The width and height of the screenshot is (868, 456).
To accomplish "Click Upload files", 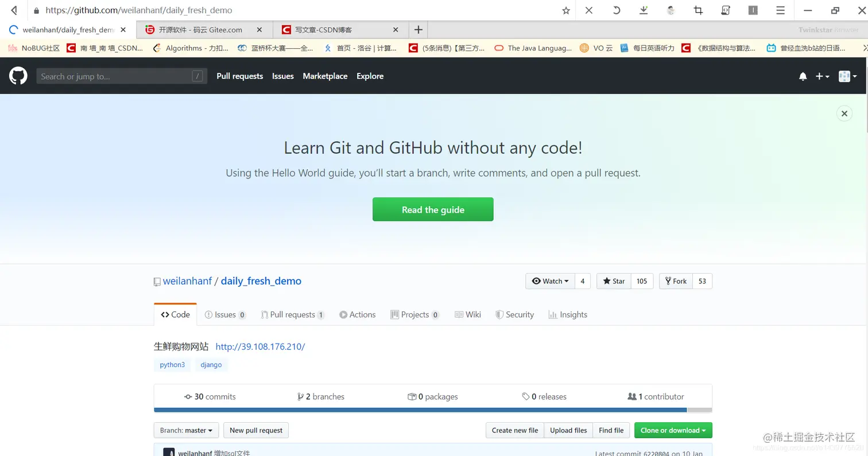I will coord(568,430).
